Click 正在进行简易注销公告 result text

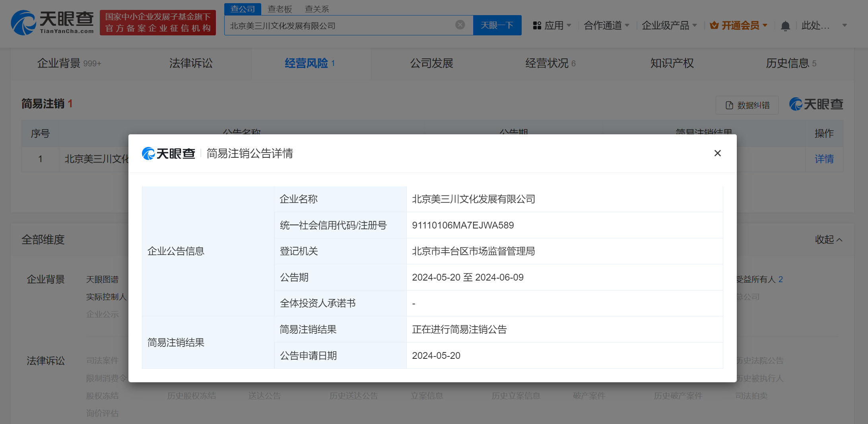coord(459,329)
